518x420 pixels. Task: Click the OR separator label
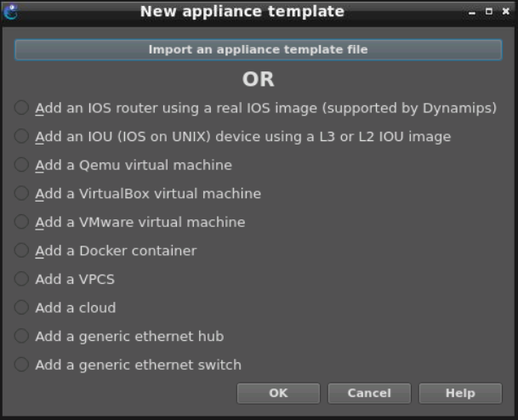point(259,79)
